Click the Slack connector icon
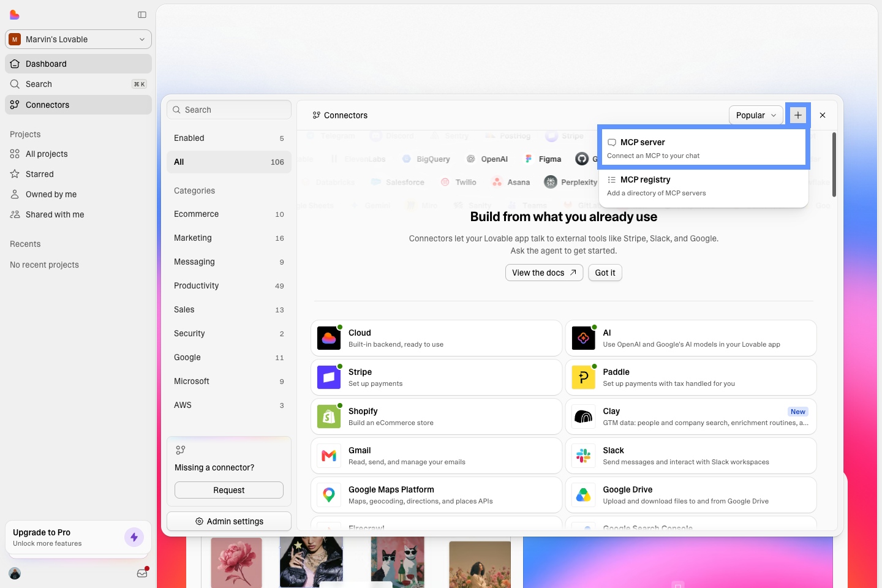Screen dimensions: 882x588 coord(583,456)
